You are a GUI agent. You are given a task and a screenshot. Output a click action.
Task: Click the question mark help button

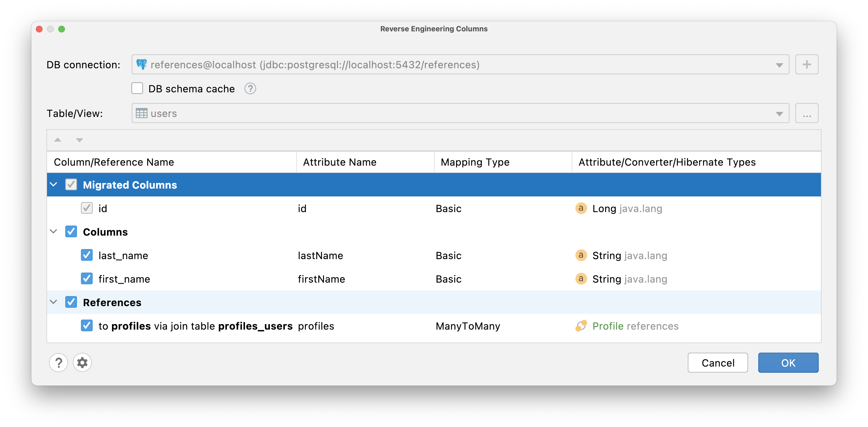(59, 362)
